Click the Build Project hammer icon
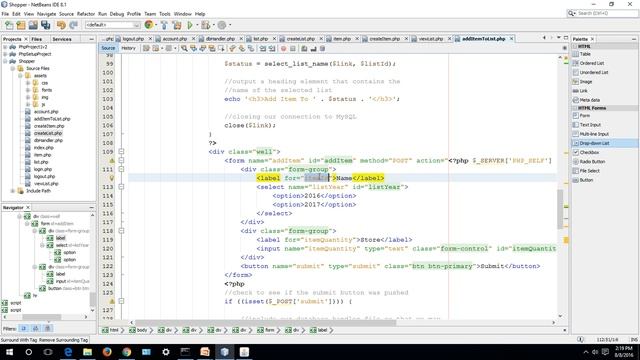Viewport: 640px width, 360px height. [x=164, y=25]
